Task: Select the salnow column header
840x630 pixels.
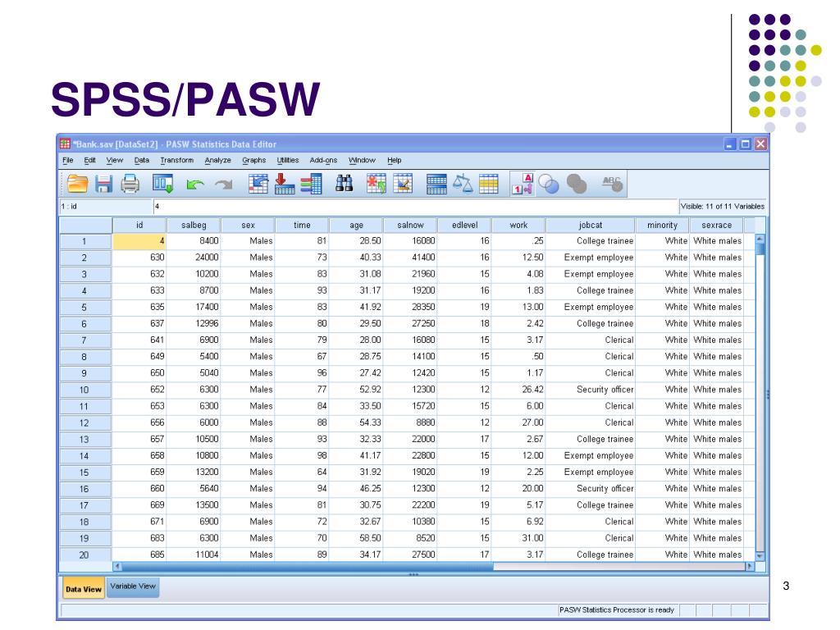Action: (x=410, y=225)
